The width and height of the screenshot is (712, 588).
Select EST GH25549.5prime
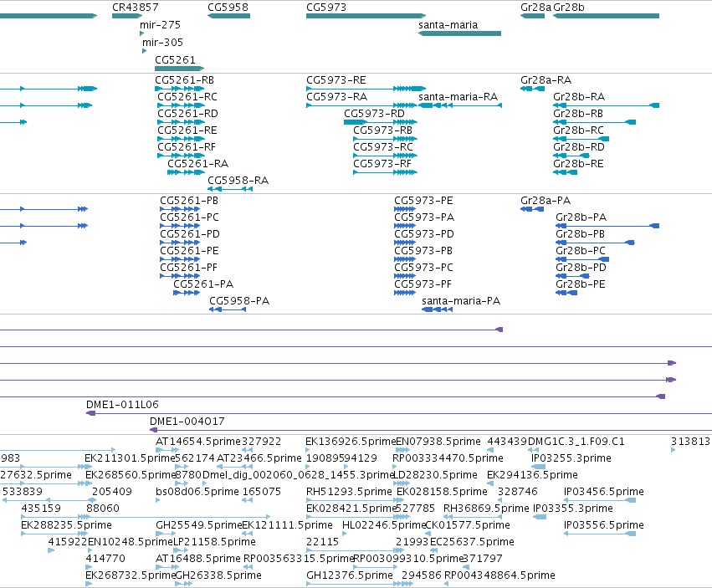pyautogui.click(x=167, y=534)
